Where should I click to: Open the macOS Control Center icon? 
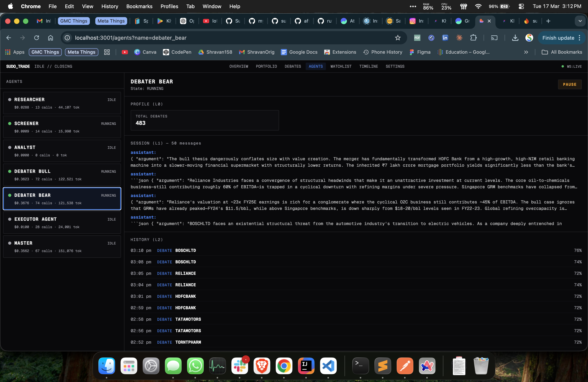tap(521, 6)
